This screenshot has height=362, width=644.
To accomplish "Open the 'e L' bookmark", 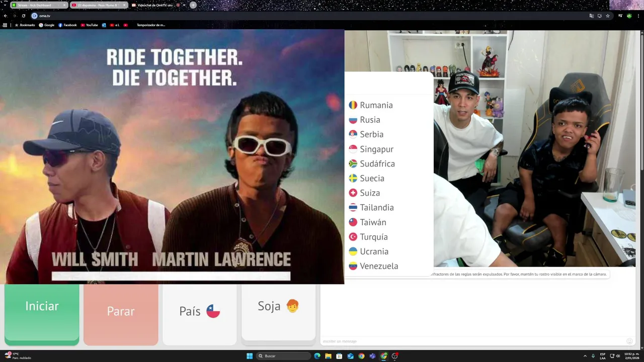I will (x=115, y=25).
